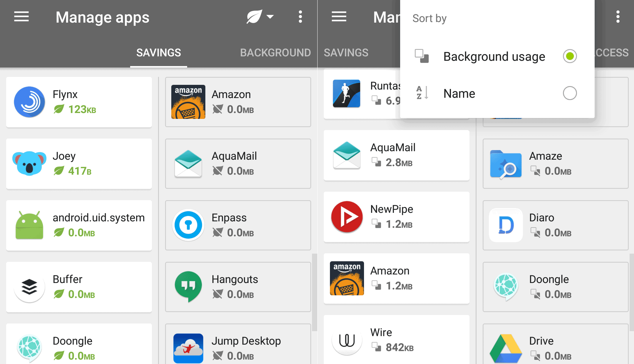Open the Google Drive triangle icon

[x=506, y=348]
